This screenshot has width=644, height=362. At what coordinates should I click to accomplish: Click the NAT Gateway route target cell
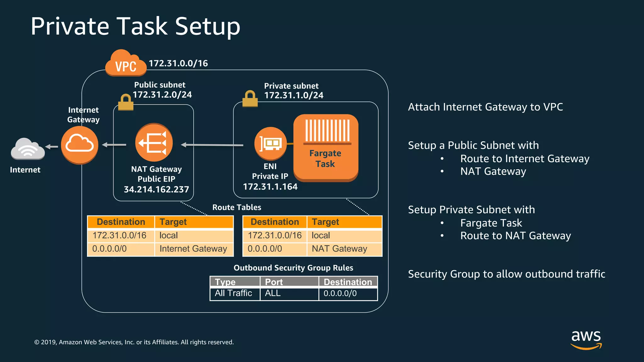pos(339,249)
